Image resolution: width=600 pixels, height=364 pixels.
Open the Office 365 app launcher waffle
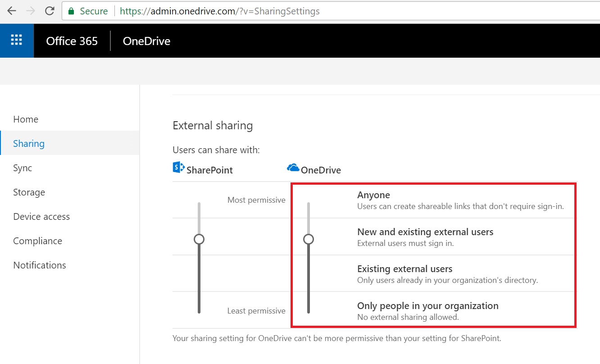pos(17,41)
